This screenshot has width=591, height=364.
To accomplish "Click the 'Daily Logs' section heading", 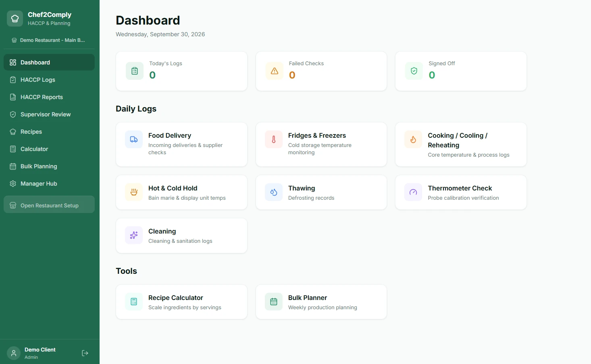I will [x=136, y=109].
